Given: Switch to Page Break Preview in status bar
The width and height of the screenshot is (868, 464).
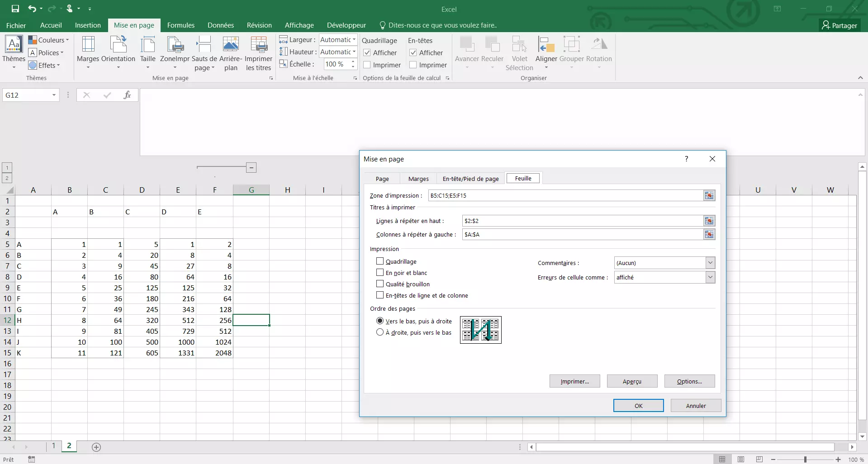Looking at the screenshot, I should pyautogui.click(x=759, y=459).
